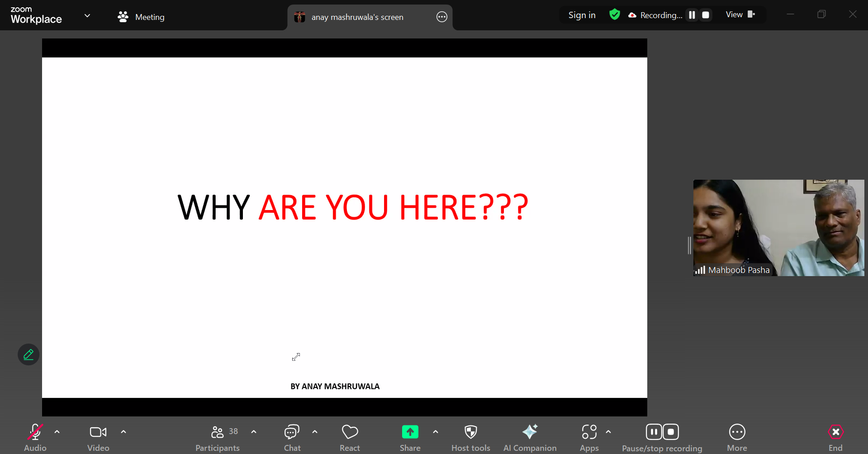Open Host tools shield menu

point(470,437)
